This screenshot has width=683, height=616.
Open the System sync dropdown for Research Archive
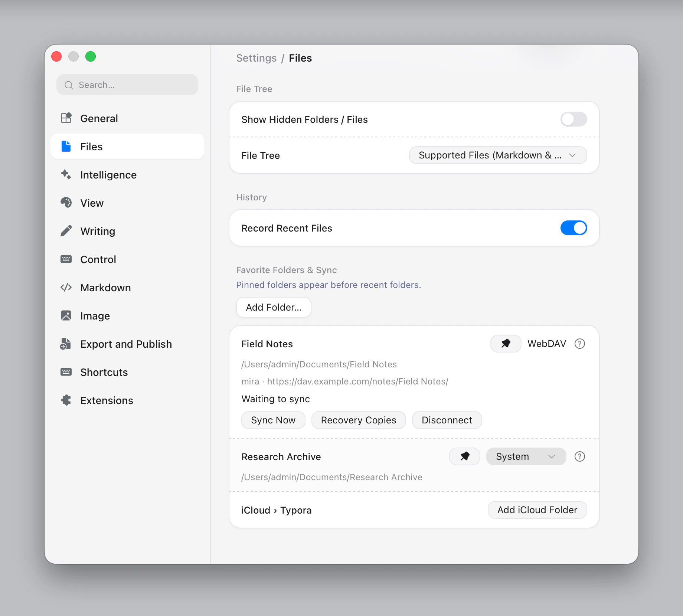click(526, 456)
